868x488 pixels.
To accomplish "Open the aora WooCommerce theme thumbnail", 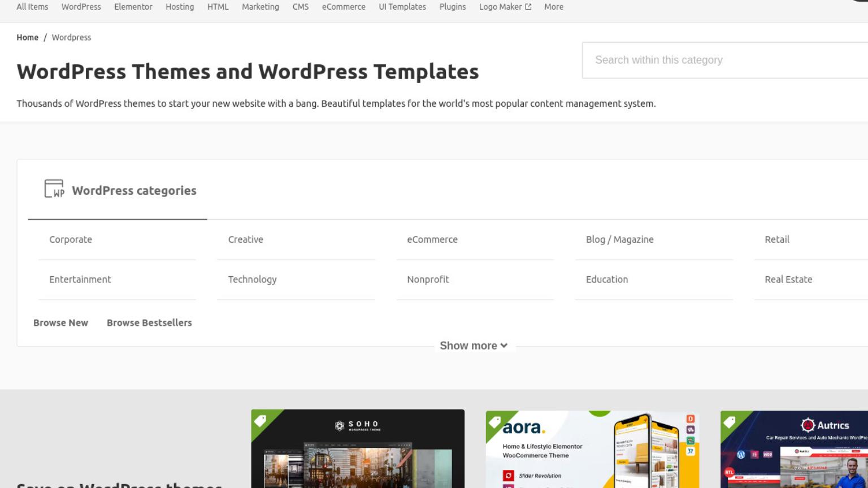I will [x=592, y=449].
